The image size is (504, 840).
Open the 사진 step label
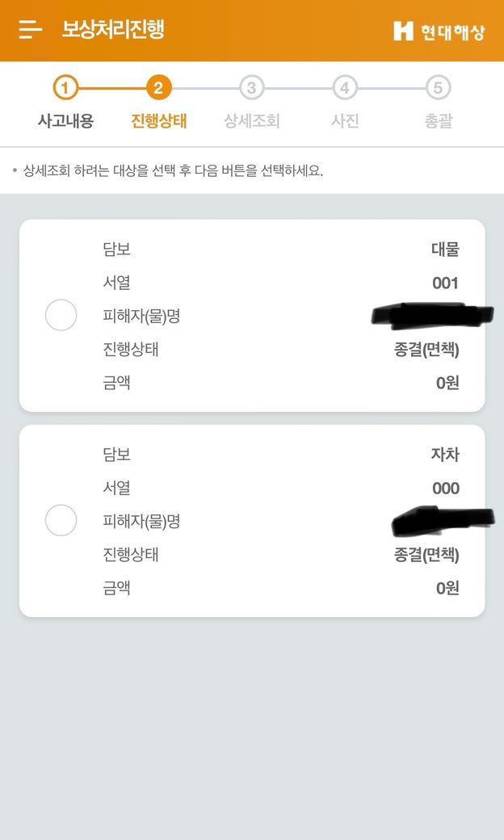coord(345,121)
